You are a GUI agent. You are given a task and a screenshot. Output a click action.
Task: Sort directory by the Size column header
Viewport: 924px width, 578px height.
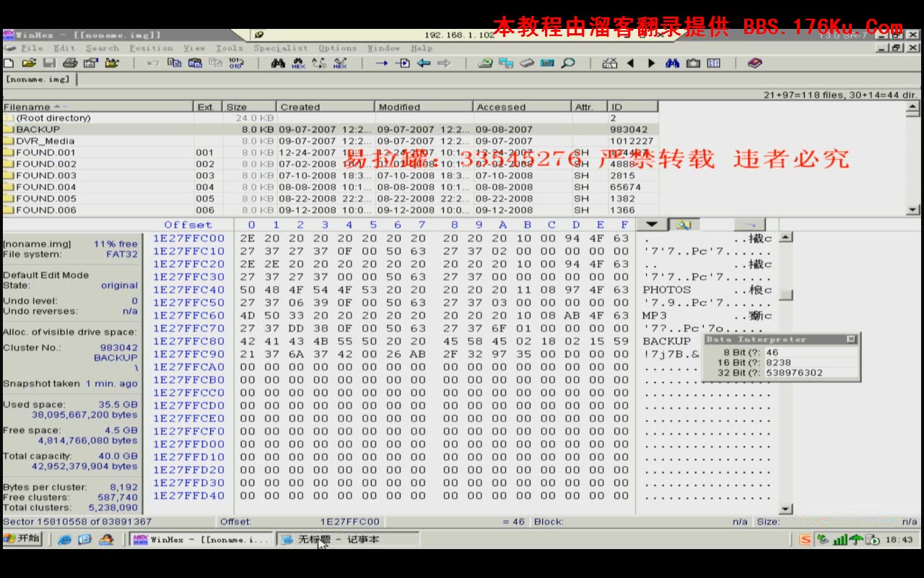tap(249, 107)
